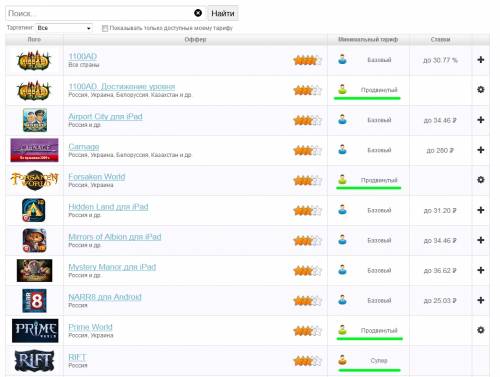Click the plus icon in the NARR8 row
The height and width of the screenshot is (377, 500).
click(x=480, y=300)
